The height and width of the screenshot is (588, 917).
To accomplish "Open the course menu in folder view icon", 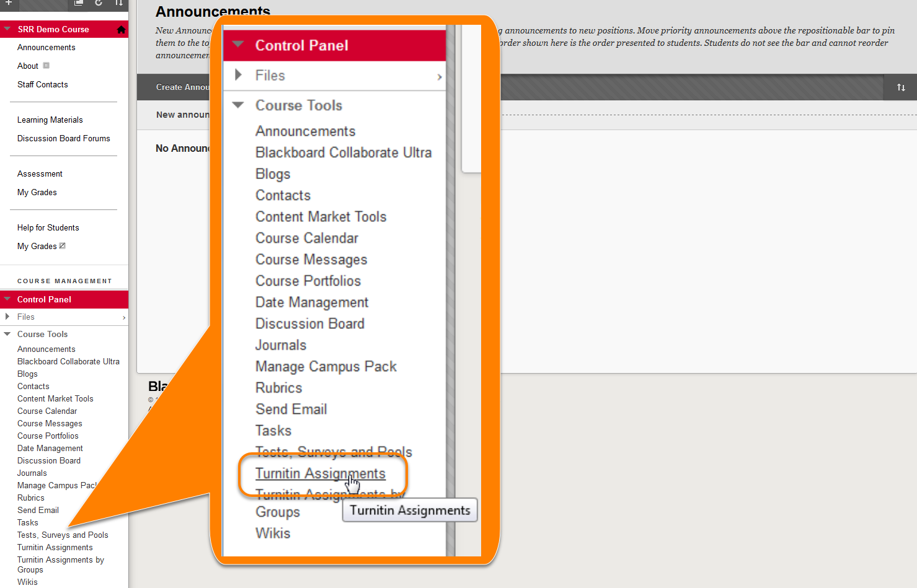I will (x=79, y=2).
